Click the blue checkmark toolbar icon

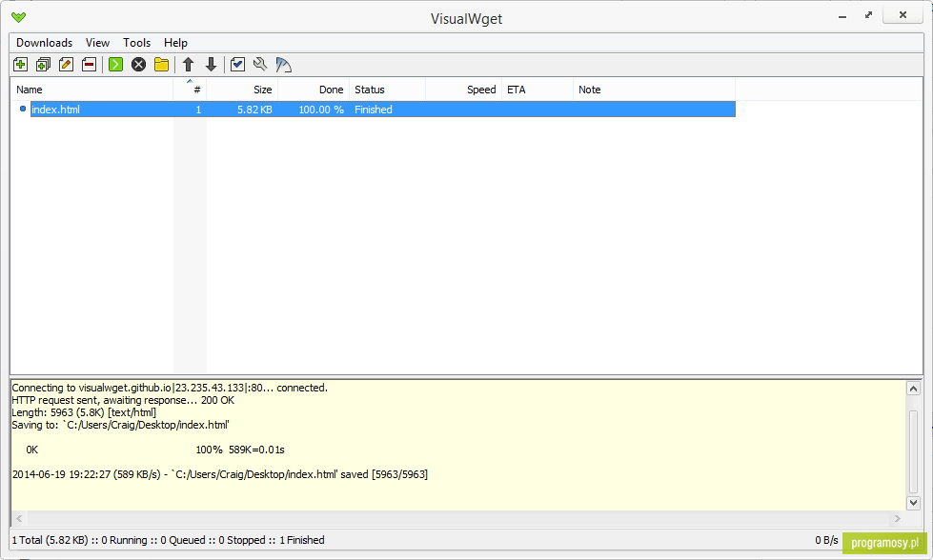pos(237,64)
